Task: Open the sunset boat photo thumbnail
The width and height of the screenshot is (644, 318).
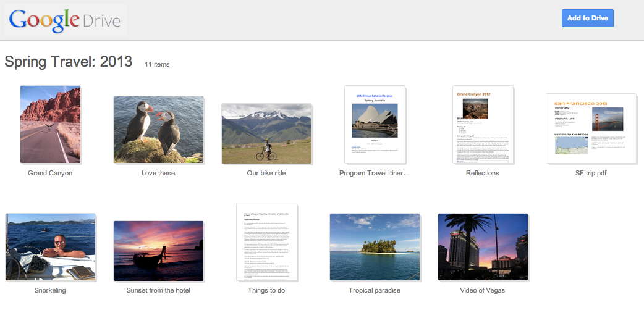Action: [158, 251]
